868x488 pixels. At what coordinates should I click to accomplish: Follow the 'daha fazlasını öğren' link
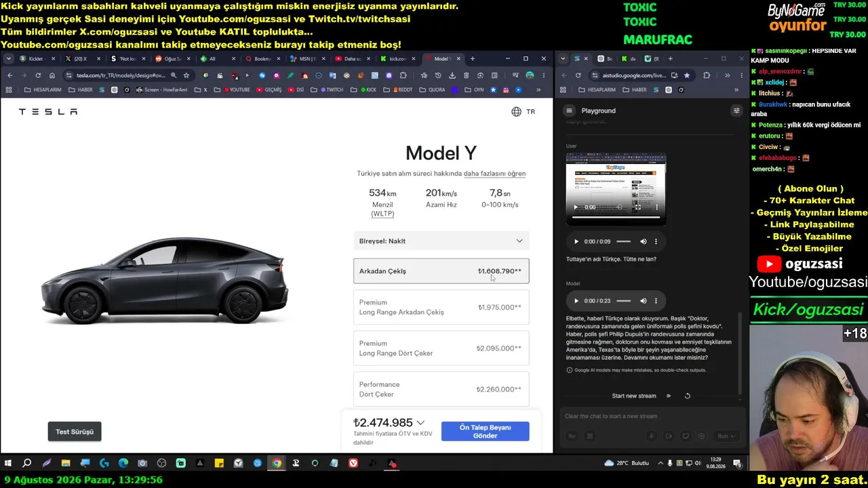pyautogui.click(x=494, y=174)
